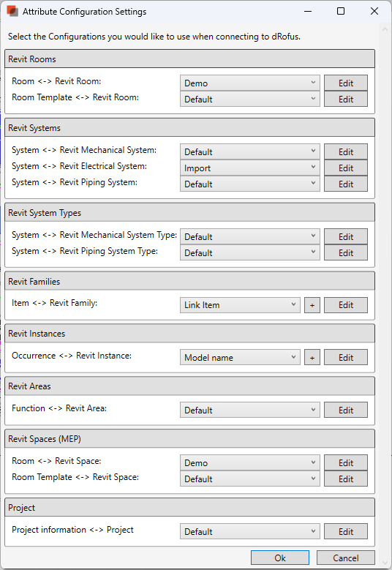Click the plus button beside Link Item dropdown
The image size is (392, 570).
[312, 305]
